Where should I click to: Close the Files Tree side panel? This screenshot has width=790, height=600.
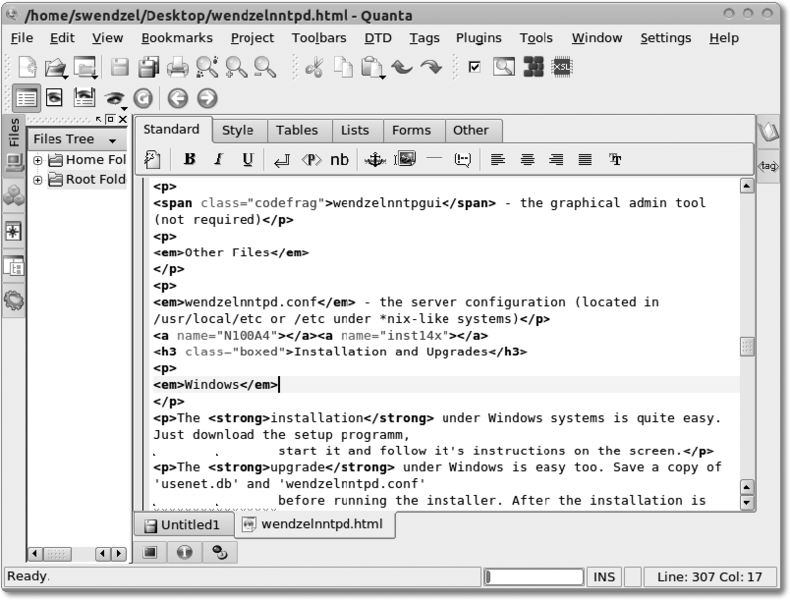pyautogui.click(x=122, y=120)
